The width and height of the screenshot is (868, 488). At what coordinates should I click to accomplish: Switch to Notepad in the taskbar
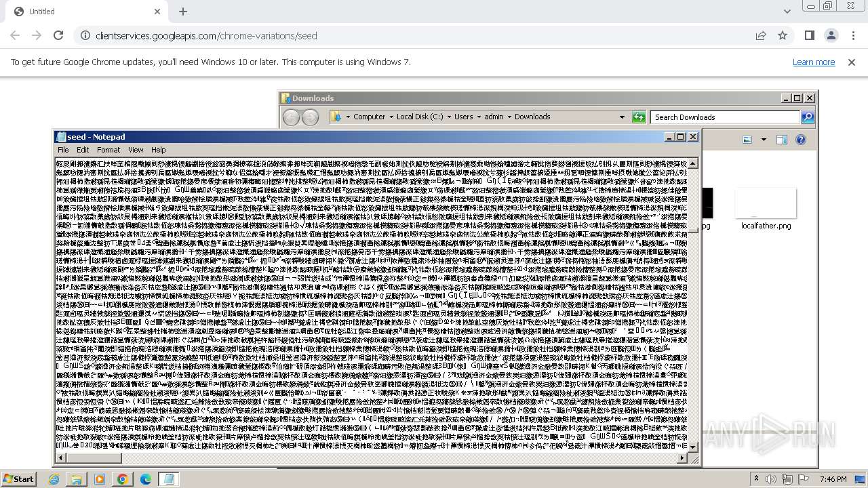[169, 479]
